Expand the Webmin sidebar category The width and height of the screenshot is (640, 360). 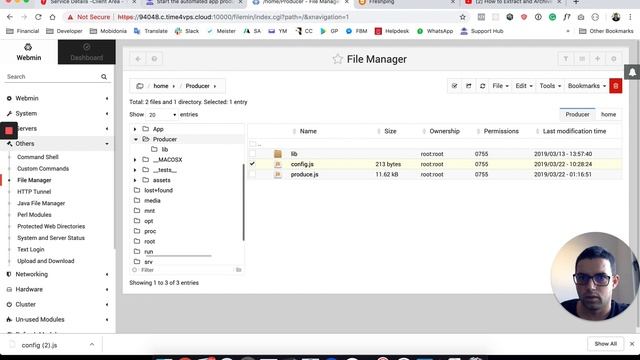pyautogui.click(x=57, y=98)
